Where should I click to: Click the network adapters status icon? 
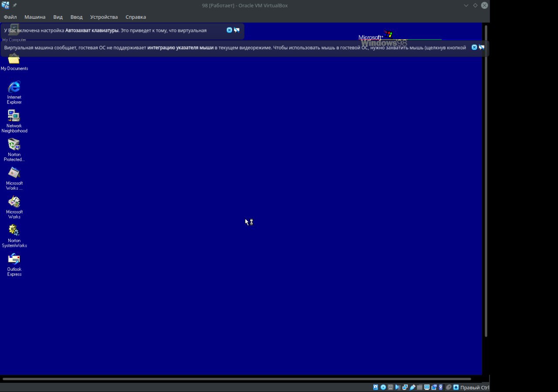pyautogui.click(x=405, y=387)
